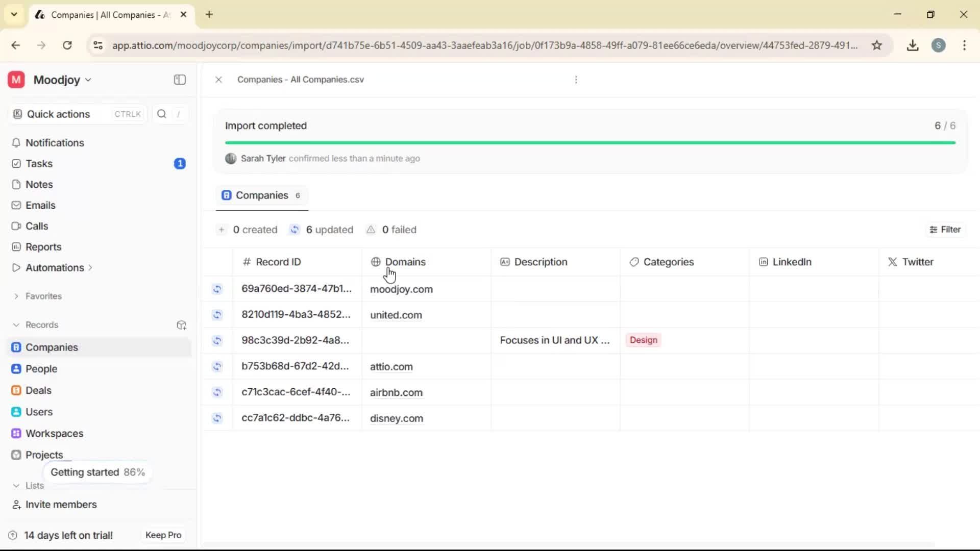The image size is (980, 551).
Task: Click the sync icon on the moodjoy.com row
Action: pos(217,289)
